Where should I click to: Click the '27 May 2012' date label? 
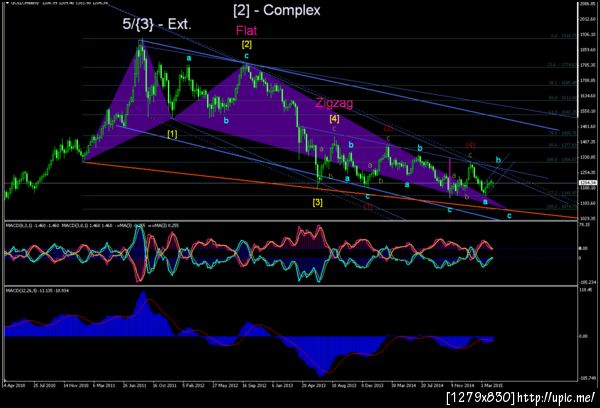[225, 385]
